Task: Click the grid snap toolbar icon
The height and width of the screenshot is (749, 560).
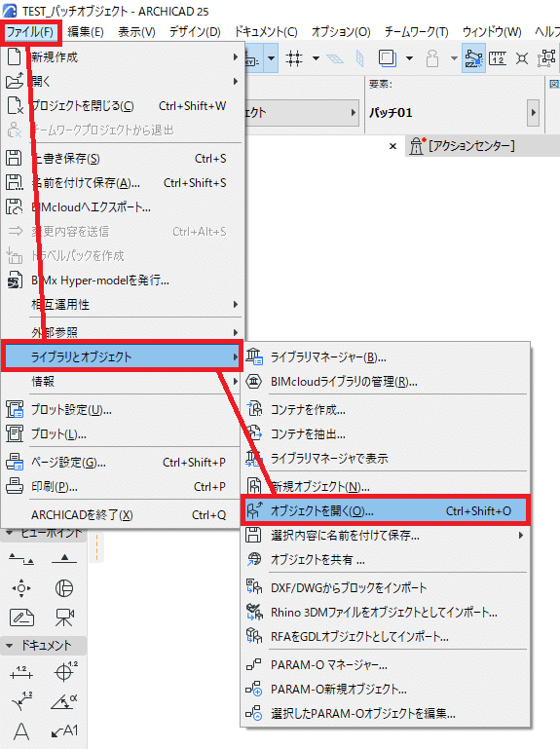Action: click(294, 58)
